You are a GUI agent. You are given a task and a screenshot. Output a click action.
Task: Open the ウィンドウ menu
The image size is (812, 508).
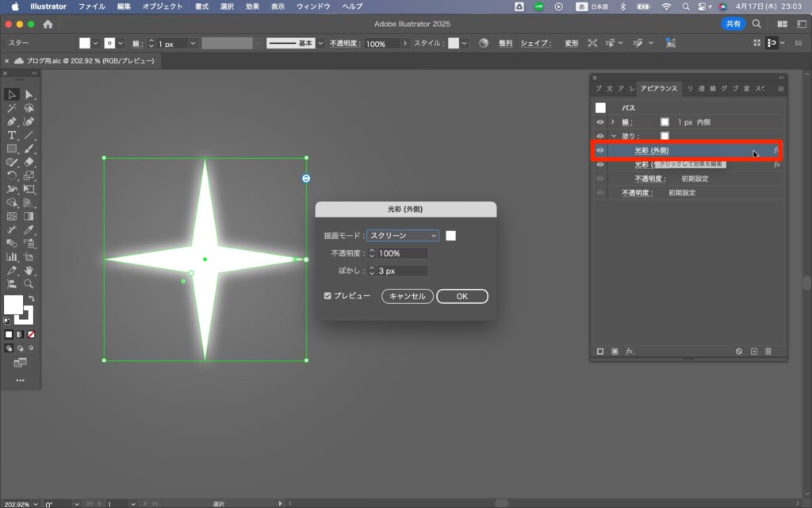(313, 6)
